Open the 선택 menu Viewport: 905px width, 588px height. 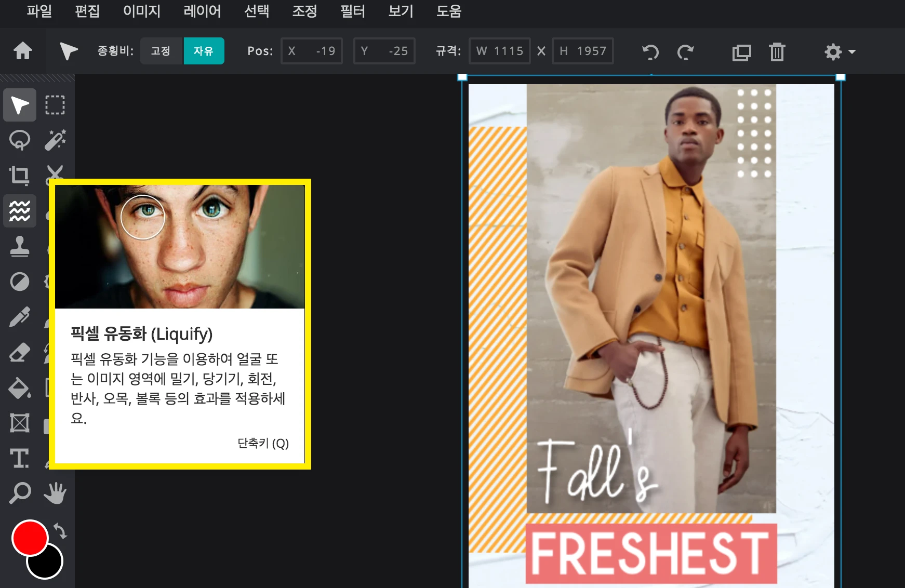tap(257, 11)
